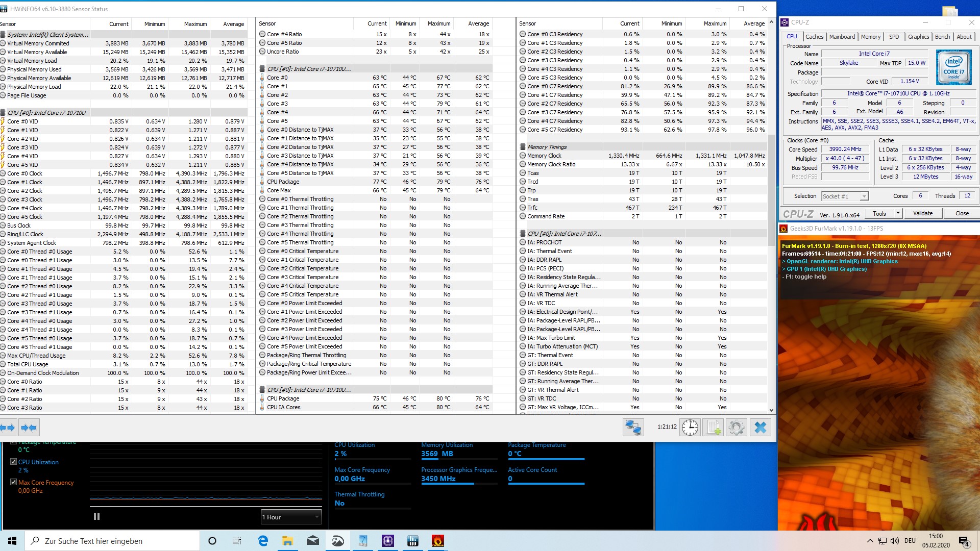Open the FurMark icon in taskbar
The height and width of the screenshot is (551, 980).
click(437, 541)
